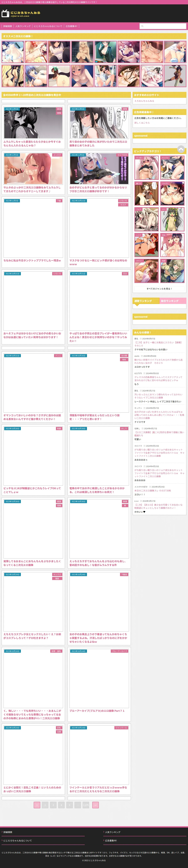Click the site logo TV icon
The height and width of the screenshot is (868, 188).
(x=5, y=13)
